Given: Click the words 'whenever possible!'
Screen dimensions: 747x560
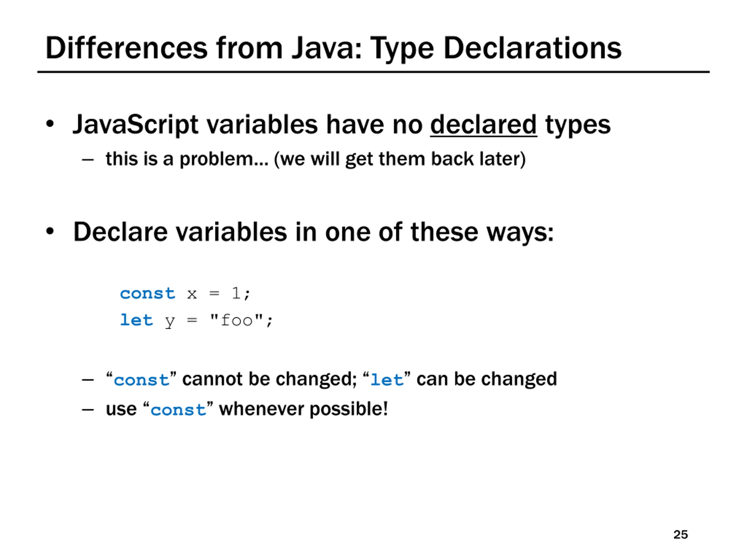Looking at the screenshot, I should (303, 409).
